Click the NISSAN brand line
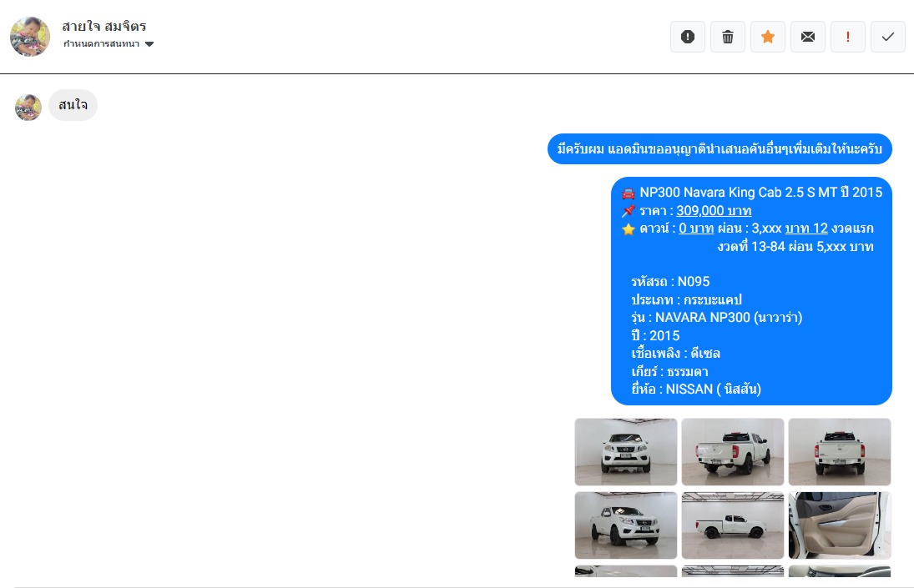This screenshot has width=914, height=588. point(696,389)
